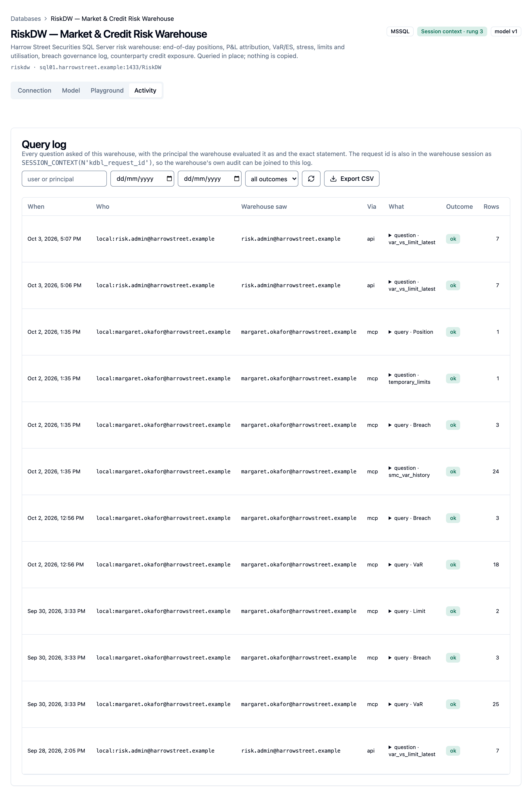Switch to the Connection tab
The width and height of the screenshot is (532, 800).
click(34, 91)
